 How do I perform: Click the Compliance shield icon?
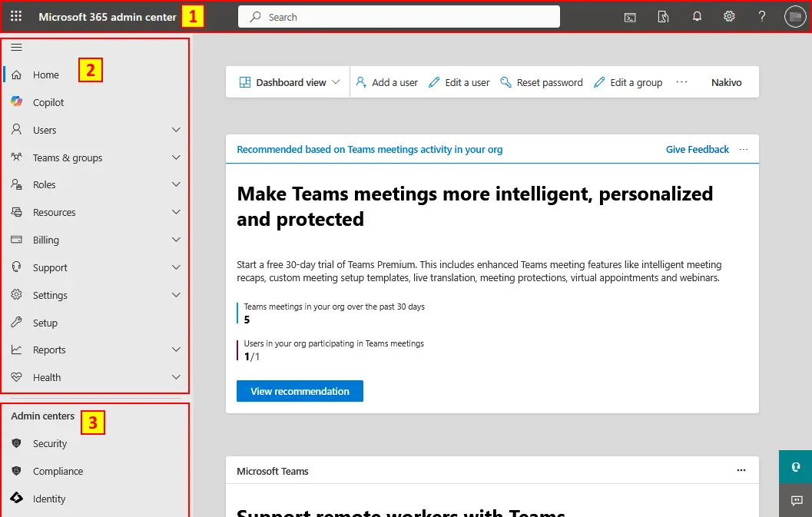pos(17,470)
